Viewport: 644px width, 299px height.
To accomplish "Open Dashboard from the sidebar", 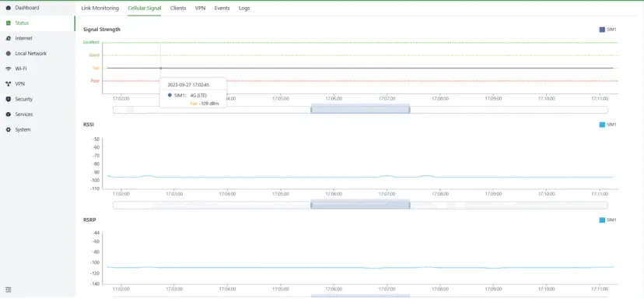I will click(27, 8).
